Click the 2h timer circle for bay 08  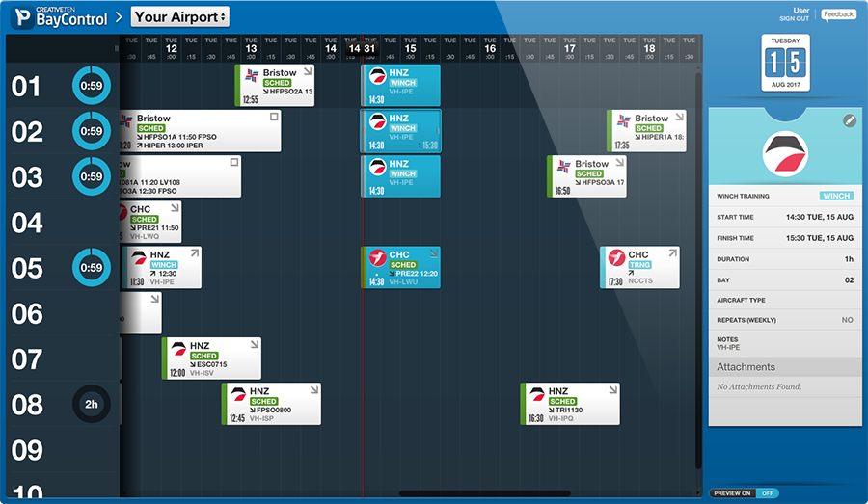click(92, 405)
